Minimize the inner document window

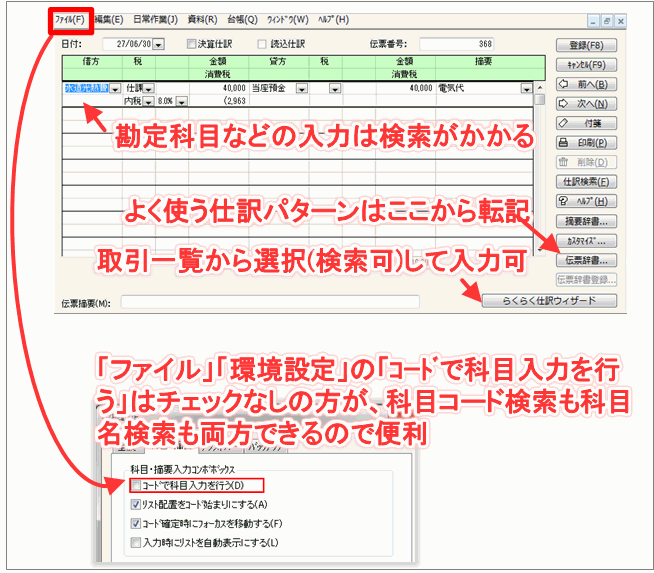[593, 21]
